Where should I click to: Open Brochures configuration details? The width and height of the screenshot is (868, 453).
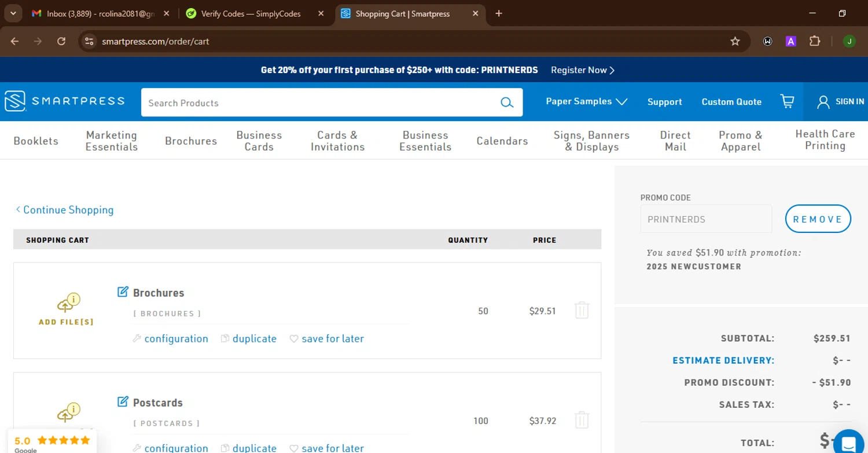click(170, 338)
